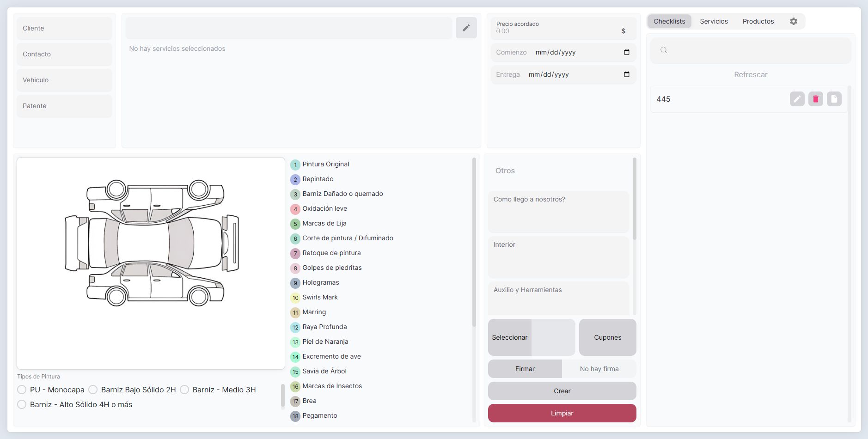Open the Cupones button

(x=607, y=337)
